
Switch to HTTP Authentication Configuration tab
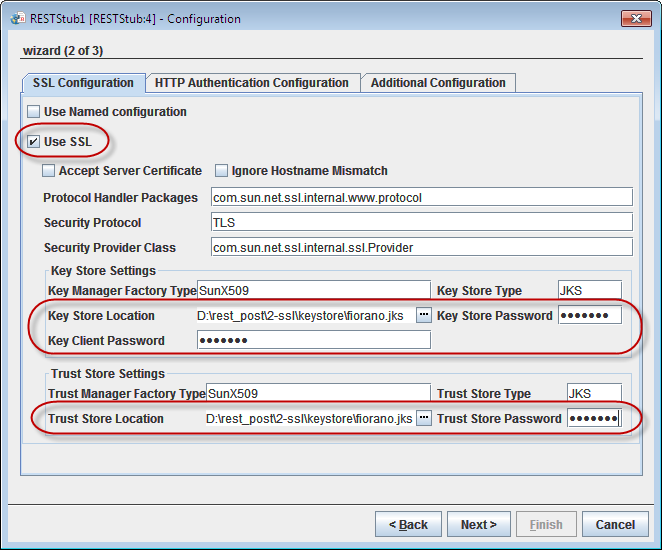[x=252, y=83]
